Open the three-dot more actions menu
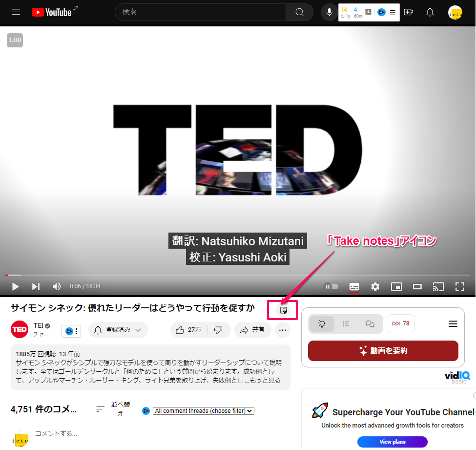476x450 pixels. (x=283, y=330)
